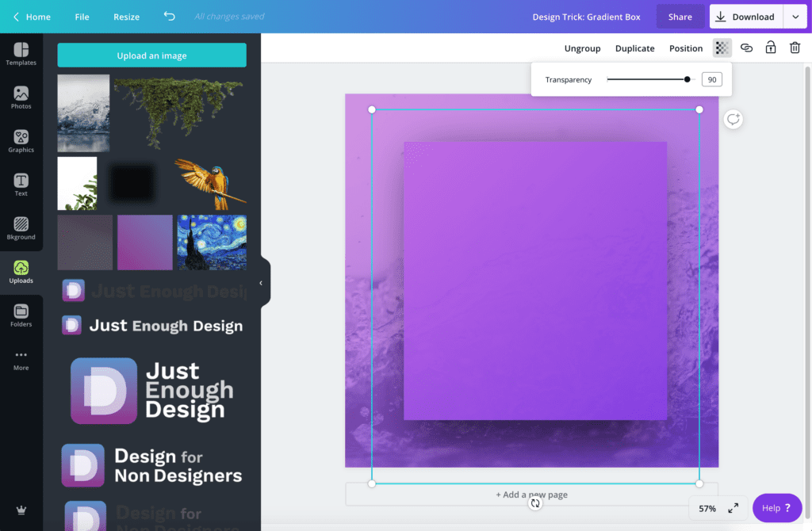Viewport: 812px width, 531px height.
Task: Click the Transparency slider handle
Action: tap(687, 79)
